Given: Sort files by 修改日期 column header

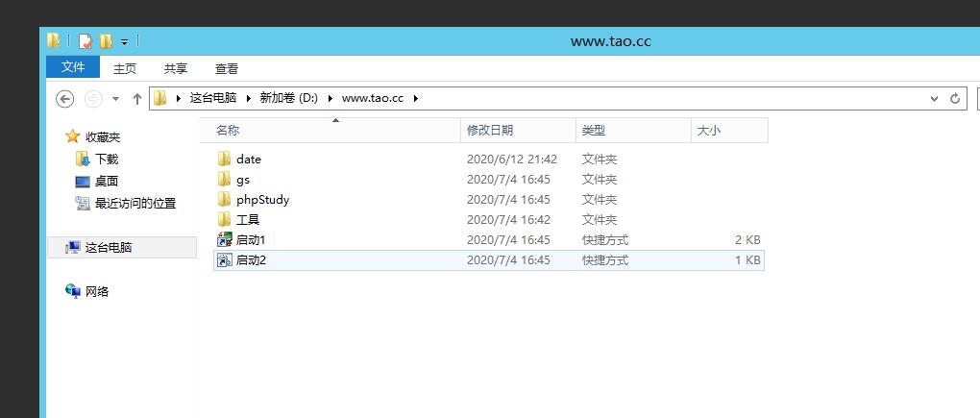Looking at the screenshot, I should pyautogui.click(x=490, y=130).
